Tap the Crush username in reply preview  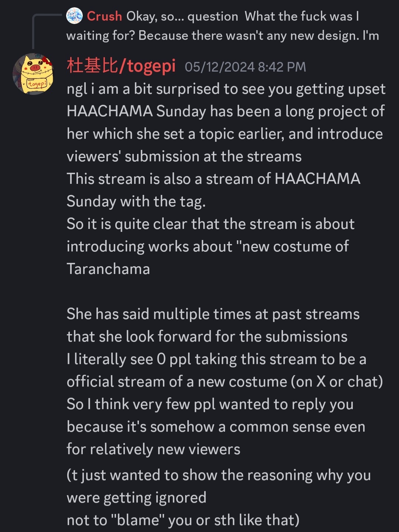pyautogui.click(x=104, y=16)
